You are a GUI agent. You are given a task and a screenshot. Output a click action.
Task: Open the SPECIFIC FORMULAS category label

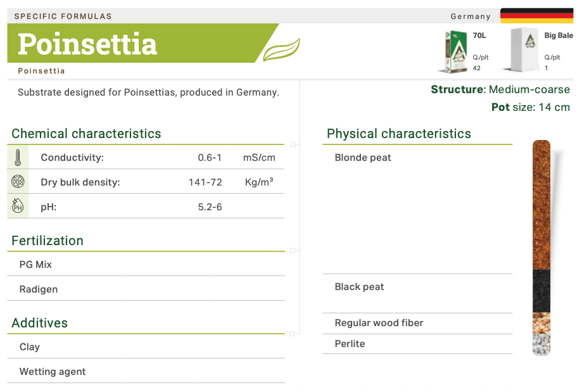click(63, 16)
